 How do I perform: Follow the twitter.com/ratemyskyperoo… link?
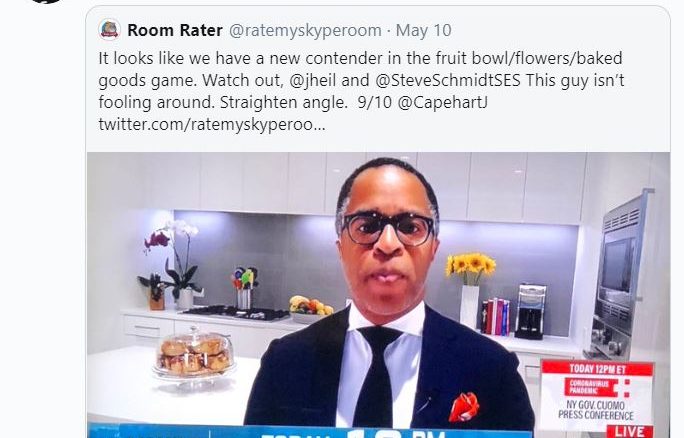click(x=212, y=124)
